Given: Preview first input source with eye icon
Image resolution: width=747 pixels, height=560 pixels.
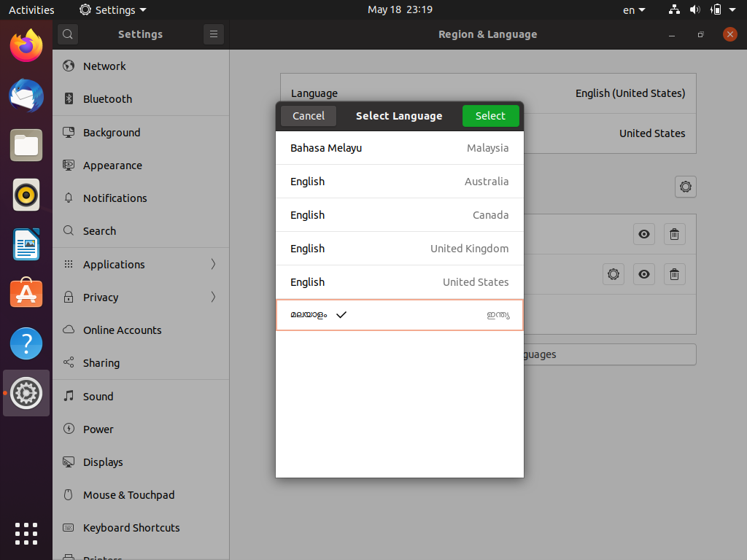Looking at the screenshot, I should click(x=644, y=234).
